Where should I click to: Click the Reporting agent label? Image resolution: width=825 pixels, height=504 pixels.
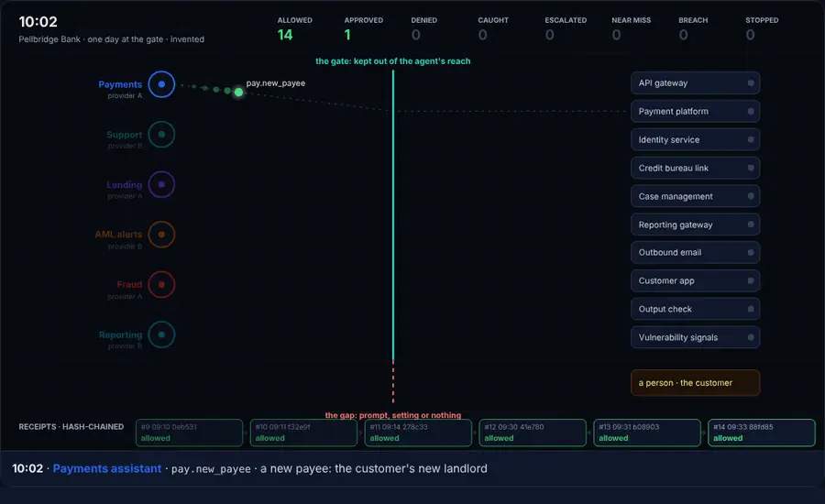(x=120, y=334)
